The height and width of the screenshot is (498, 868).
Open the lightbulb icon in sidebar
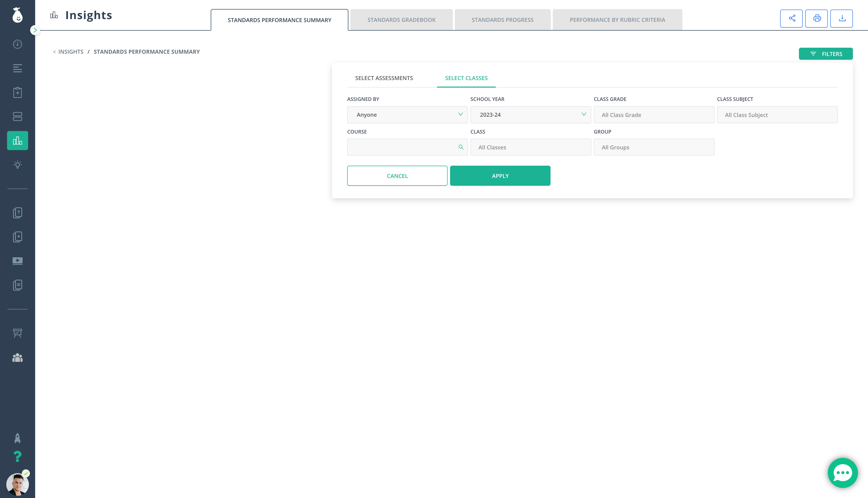point(17,164)
